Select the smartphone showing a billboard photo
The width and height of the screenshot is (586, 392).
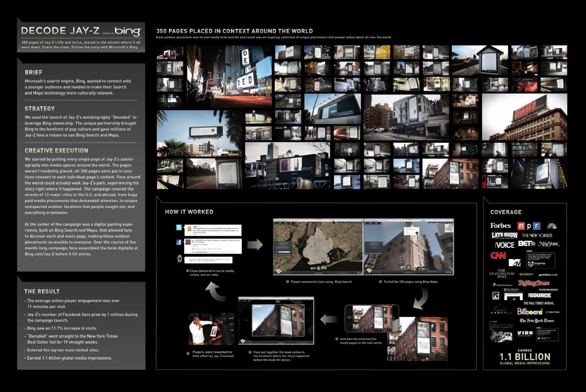pyautogui.click(x=372, y=318)
